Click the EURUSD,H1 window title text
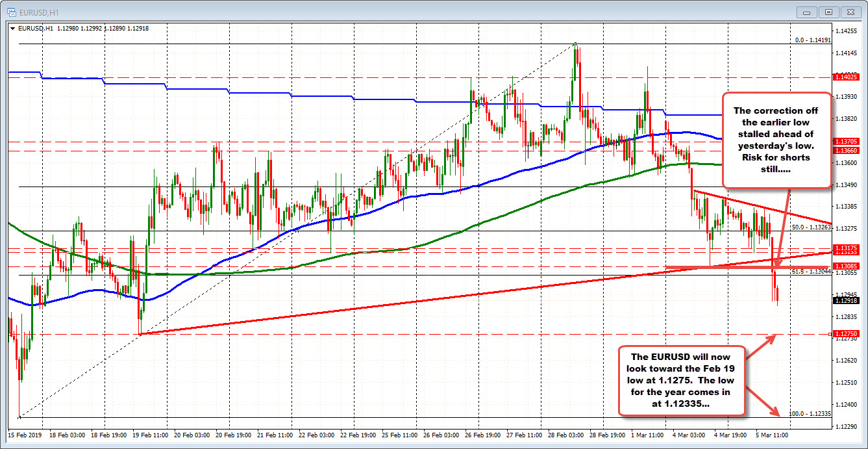This screenshot has width=868, height=449. [x=38, y=12]
